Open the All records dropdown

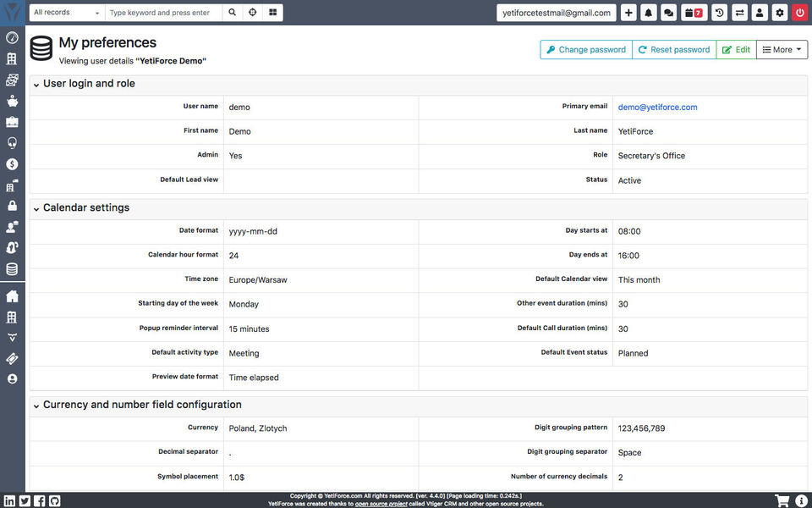point(67,13)
